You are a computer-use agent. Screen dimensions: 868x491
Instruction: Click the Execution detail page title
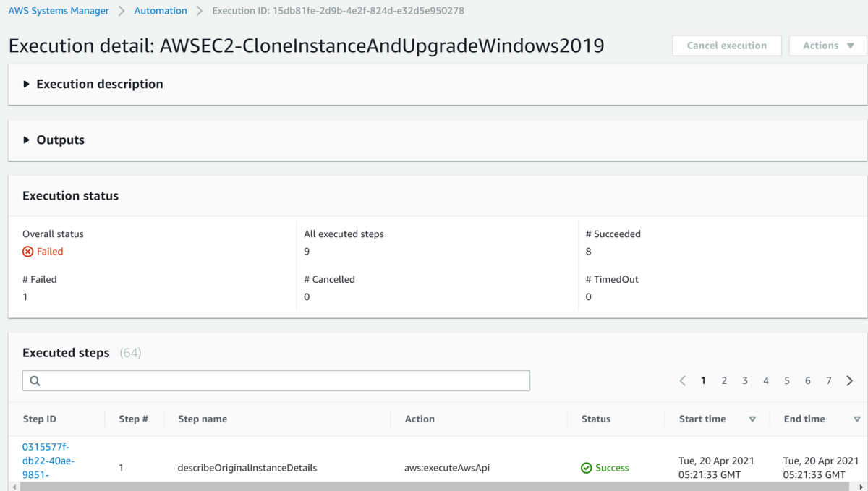(x=307, y=46)
